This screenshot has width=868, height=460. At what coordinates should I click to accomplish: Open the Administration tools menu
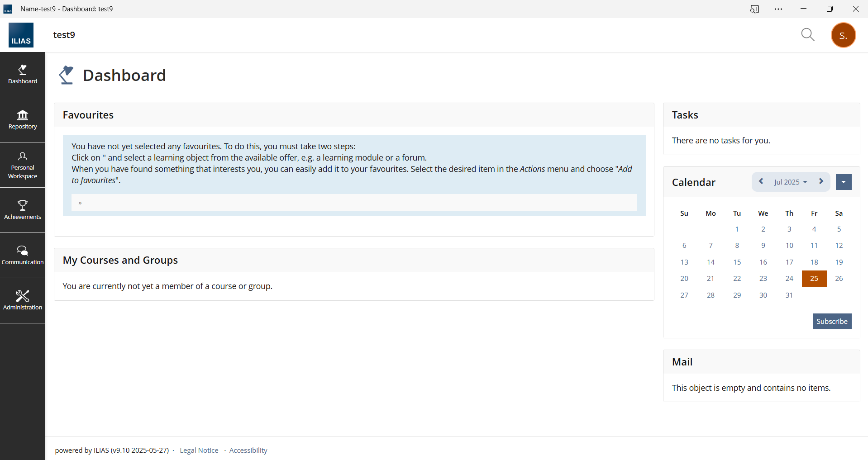coord(23,301)
